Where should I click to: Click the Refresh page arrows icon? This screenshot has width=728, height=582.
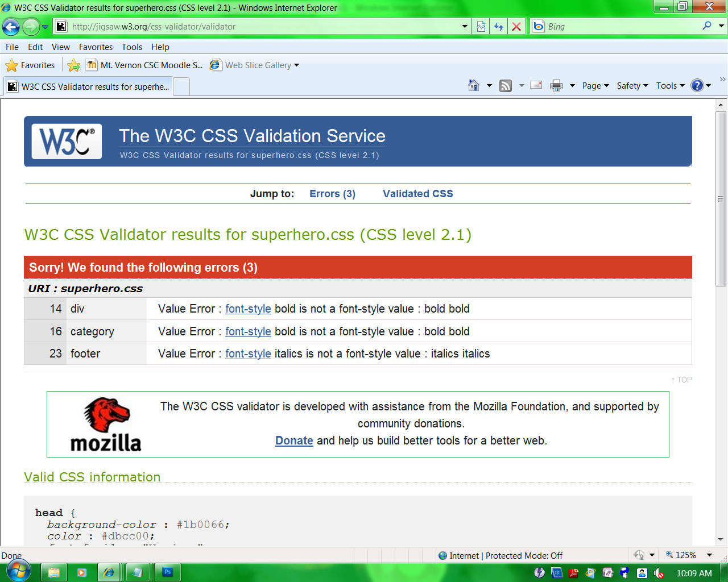[499, 26]
